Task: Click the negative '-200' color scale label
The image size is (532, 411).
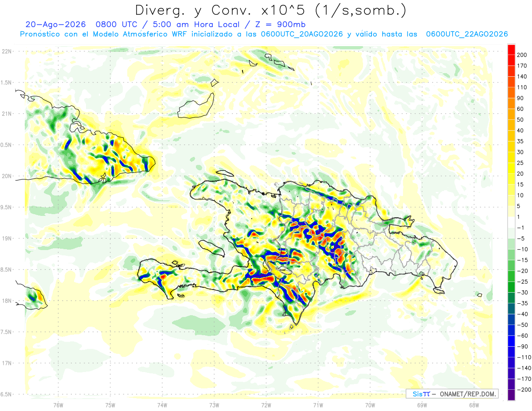Action: click(x=524, y=390)
